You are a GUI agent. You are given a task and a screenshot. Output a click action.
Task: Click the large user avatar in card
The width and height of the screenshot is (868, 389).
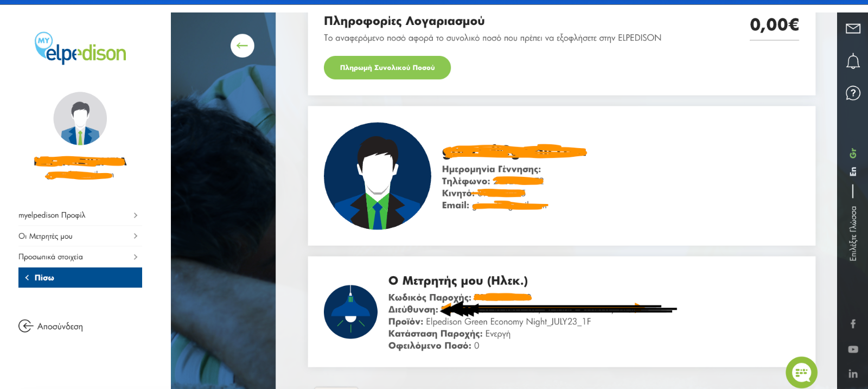378,176
